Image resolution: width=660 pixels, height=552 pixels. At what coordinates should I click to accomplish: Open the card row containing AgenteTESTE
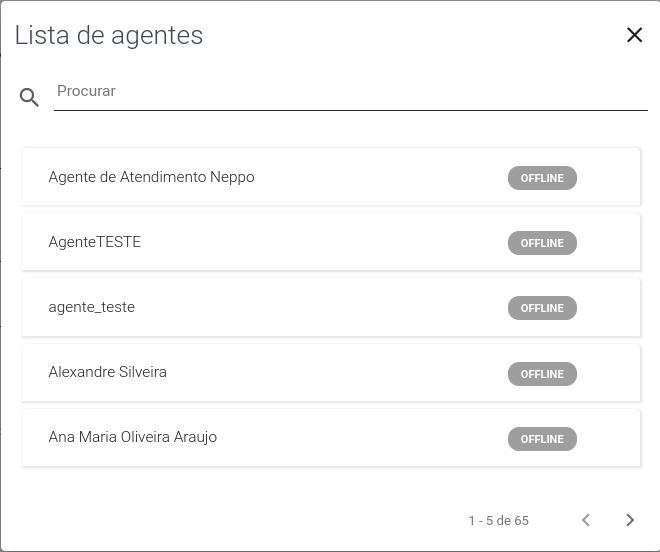(x=331, y=242)
